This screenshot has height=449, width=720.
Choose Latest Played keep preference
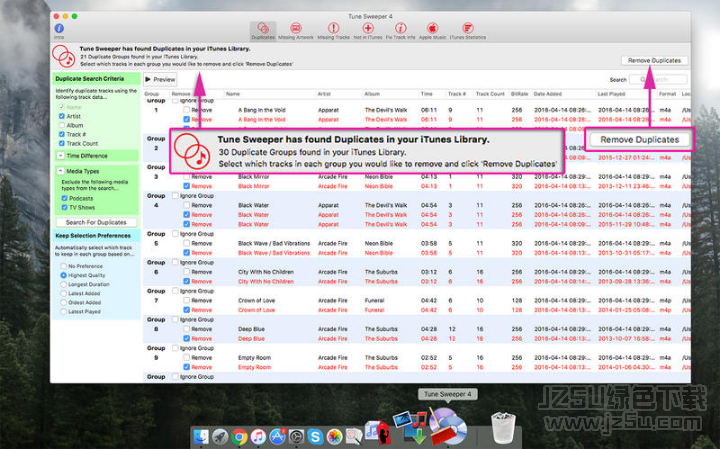click(63, 311)
